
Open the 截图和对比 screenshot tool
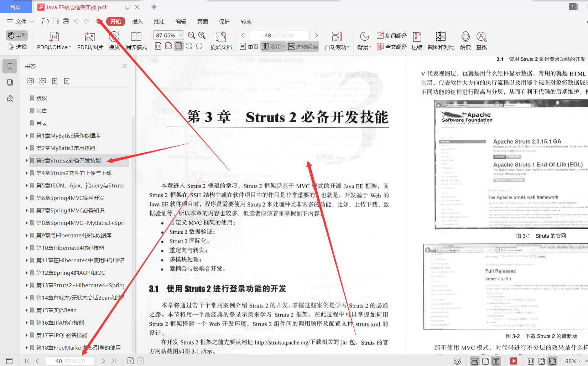(x=441, y=41)
